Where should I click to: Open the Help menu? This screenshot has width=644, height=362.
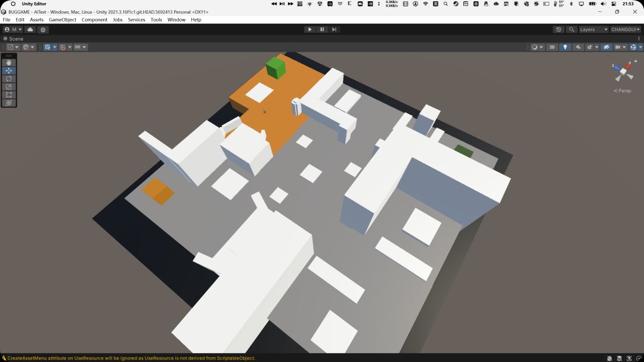pyautogui.click(x=196, y=20)
